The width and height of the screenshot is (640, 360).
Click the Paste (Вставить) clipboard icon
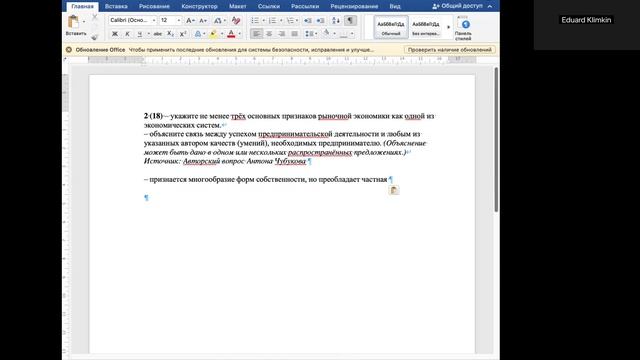tap(73, 22)
